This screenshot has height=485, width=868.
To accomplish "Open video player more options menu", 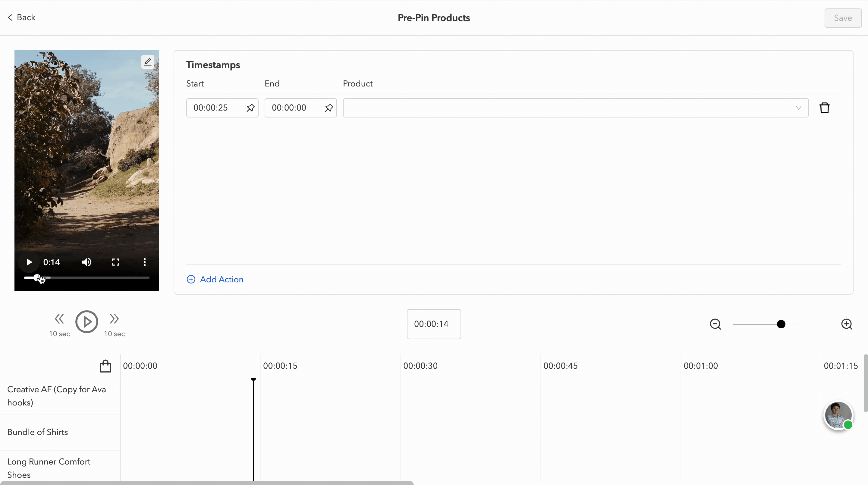I will pos(145,262).
